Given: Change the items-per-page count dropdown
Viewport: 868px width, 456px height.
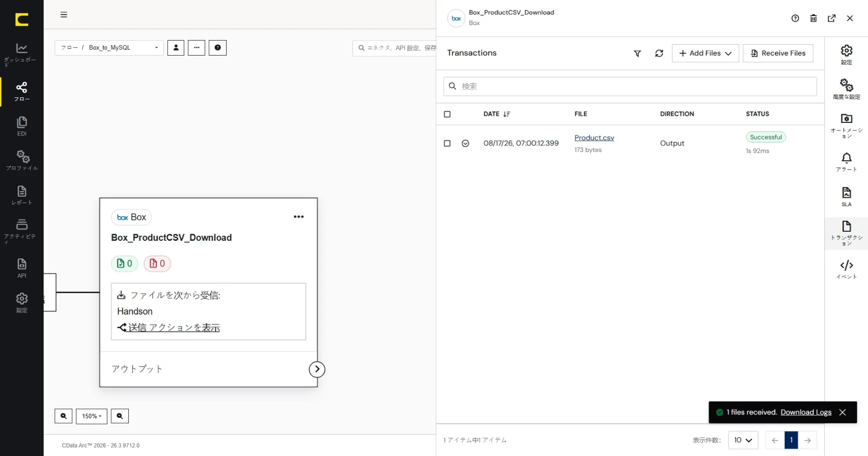Looking at the screenshot, I should [x=743, y=440].
